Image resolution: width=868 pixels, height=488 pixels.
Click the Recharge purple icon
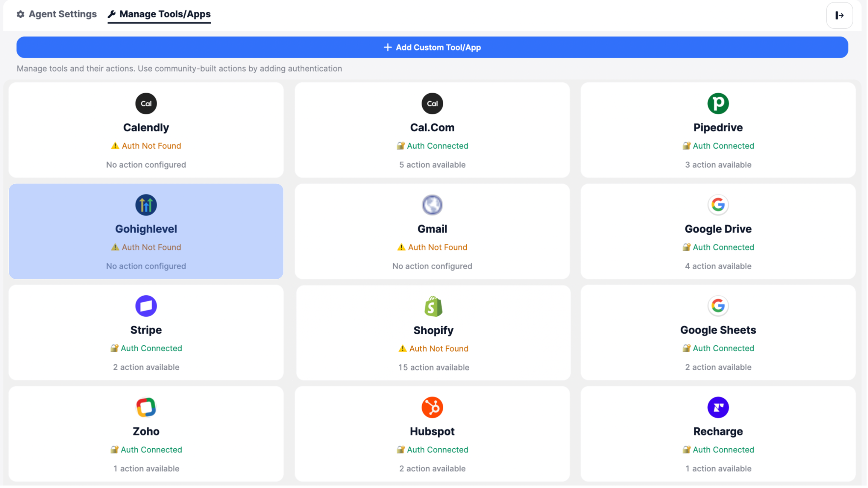(x=718, y=407)
